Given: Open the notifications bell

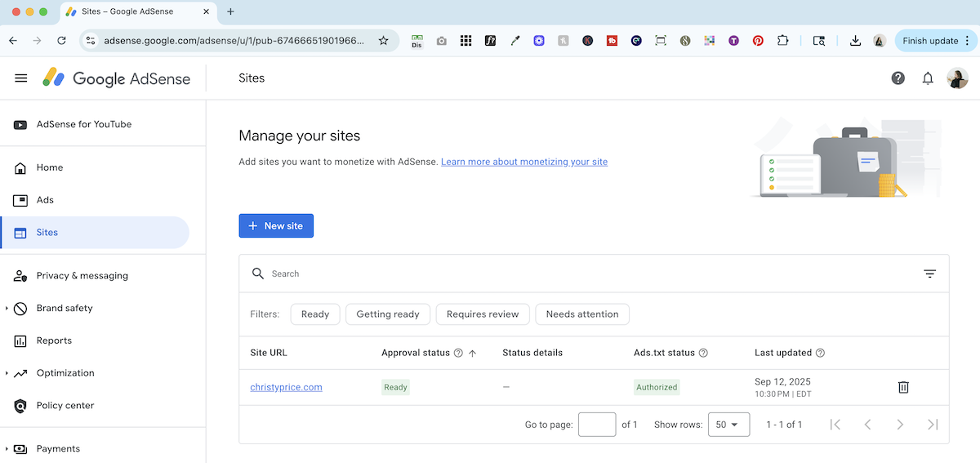Looking at the screenshot, I should point(928,78).
